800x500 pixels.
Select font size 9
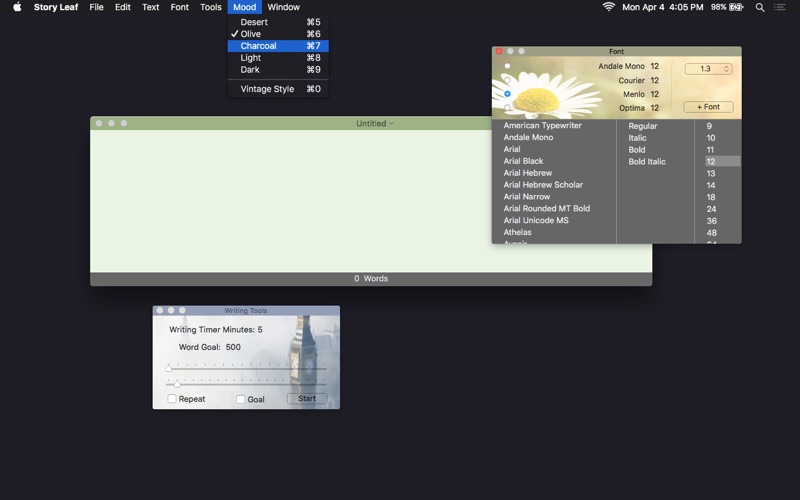709,126
